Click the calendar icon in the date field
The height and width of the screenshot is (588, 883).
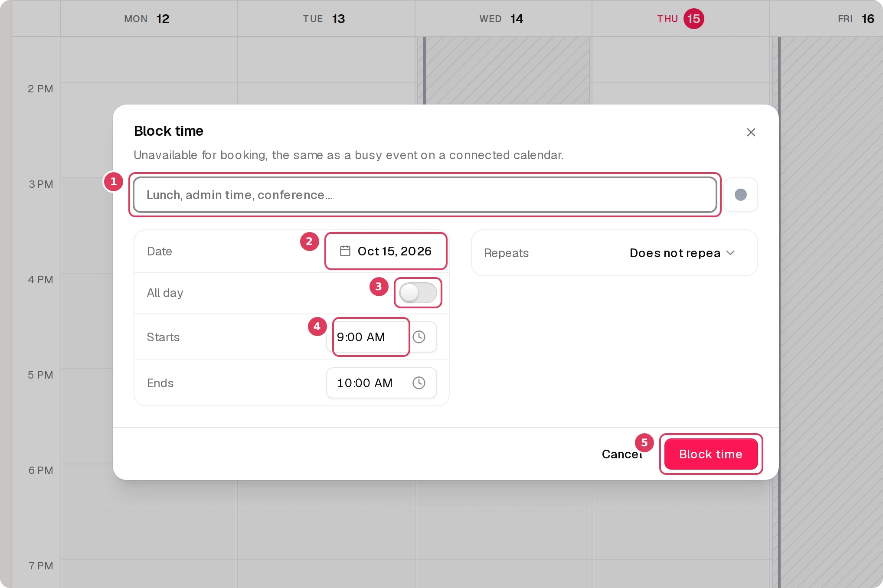(x=345, y=251)
